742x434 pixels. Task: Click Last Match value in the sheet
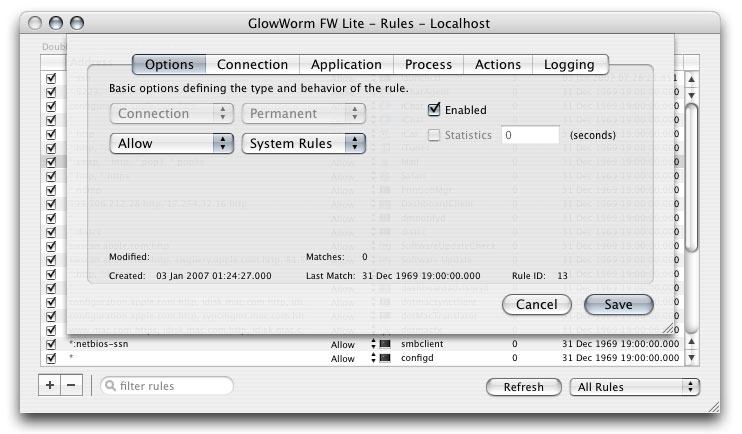click(x=421, y=275)
